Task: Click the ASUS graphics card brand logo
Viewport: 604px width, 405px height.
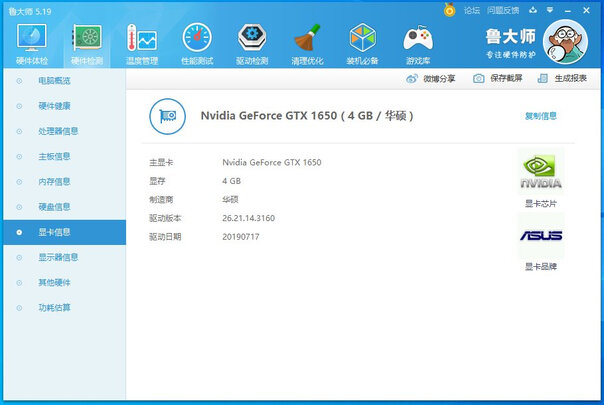Action: [540, 237]
